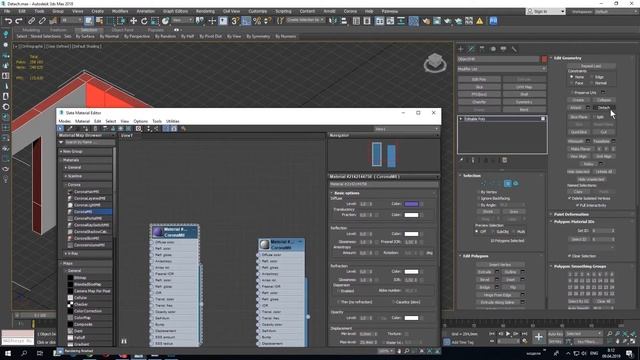The width and height of the screenshot is (640, 360).
Task: Select SubObj preview selection radio
Action: tap(493, 231)
